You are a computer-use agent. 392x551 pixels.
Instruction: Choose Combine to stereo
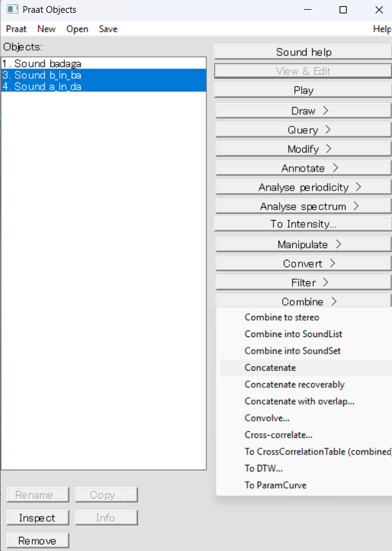(306, 317)
